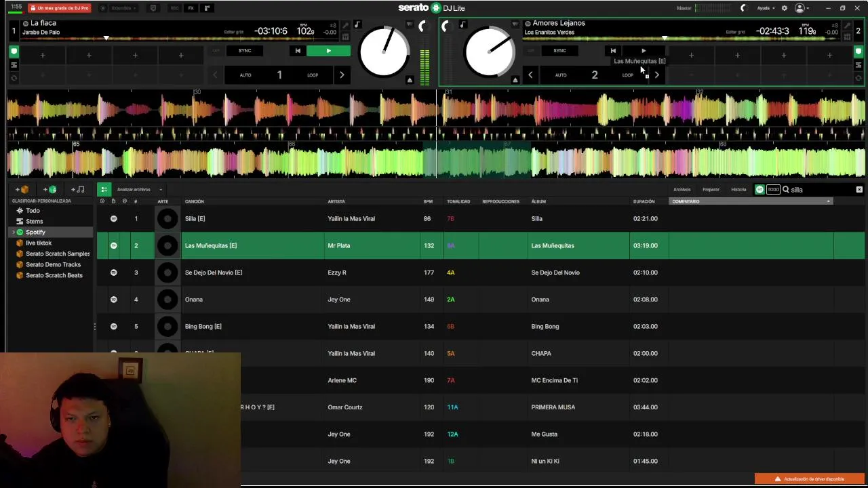868x488 pixels.
Task: Click Editar grid on deck 2
Action: (735, 32)
